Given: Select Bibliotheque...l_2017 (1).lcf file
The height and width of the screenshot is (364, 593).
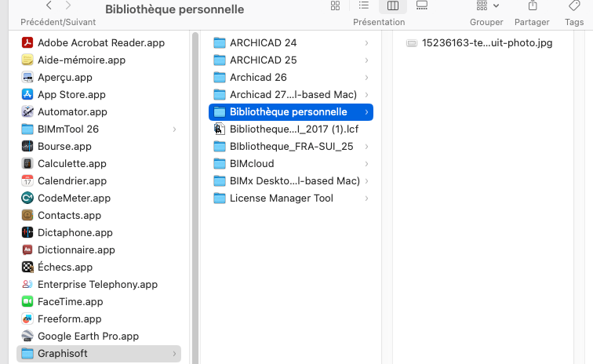Looking at the screenshot, I should coord(294,129).
